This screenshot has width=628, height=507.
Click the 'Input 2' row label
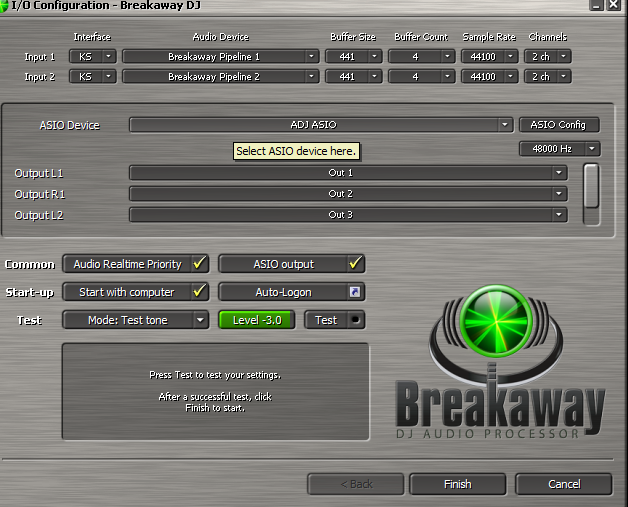40,77
